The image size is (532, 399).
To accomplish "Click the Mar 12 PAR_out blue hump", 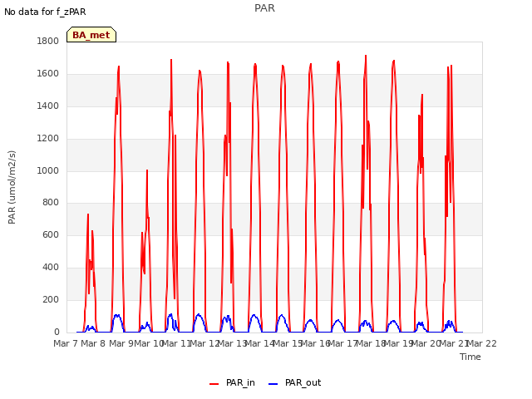I will (199, 316).
